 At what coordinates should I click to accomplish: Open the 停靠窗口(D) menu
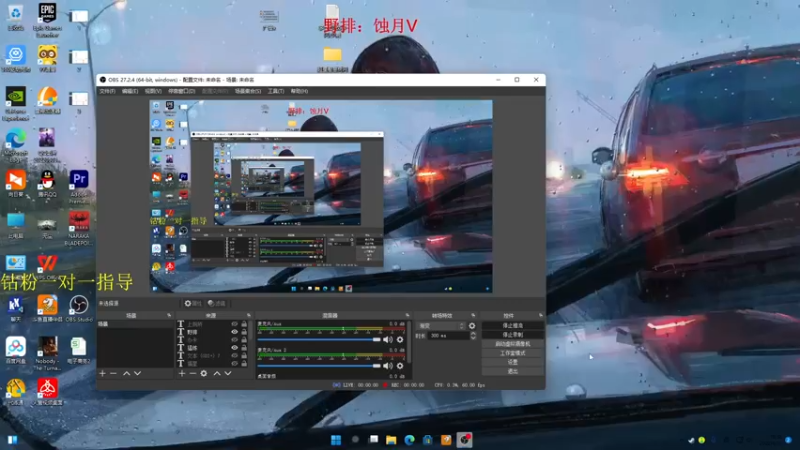point(182,91)
